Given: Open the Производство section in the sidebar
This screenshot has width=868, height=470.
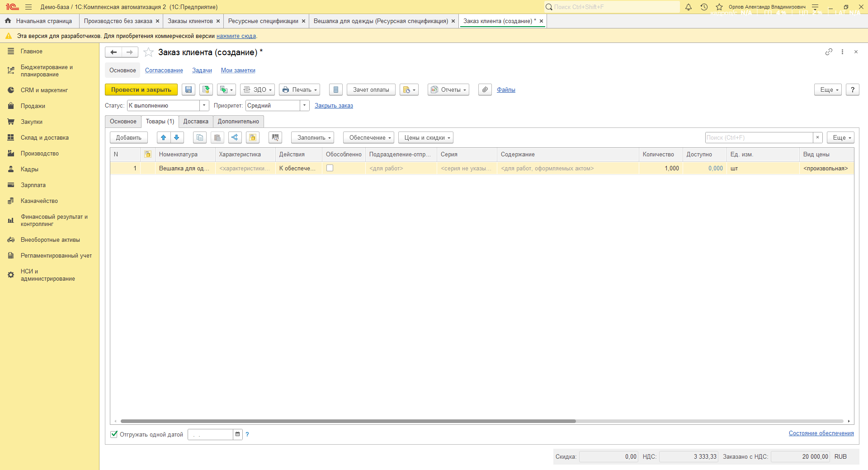Looking at the screenshot, I should [40, 153].
